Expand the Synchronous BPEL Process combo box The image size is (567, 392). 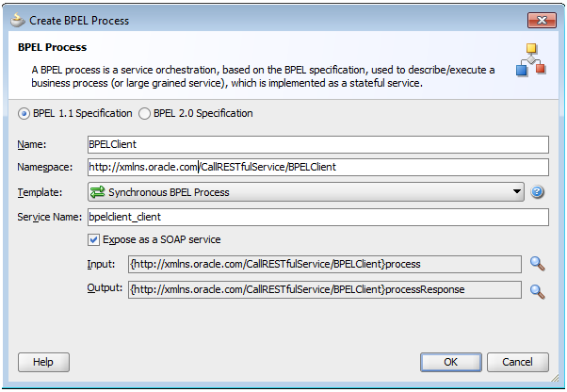(x=303, y=192)
